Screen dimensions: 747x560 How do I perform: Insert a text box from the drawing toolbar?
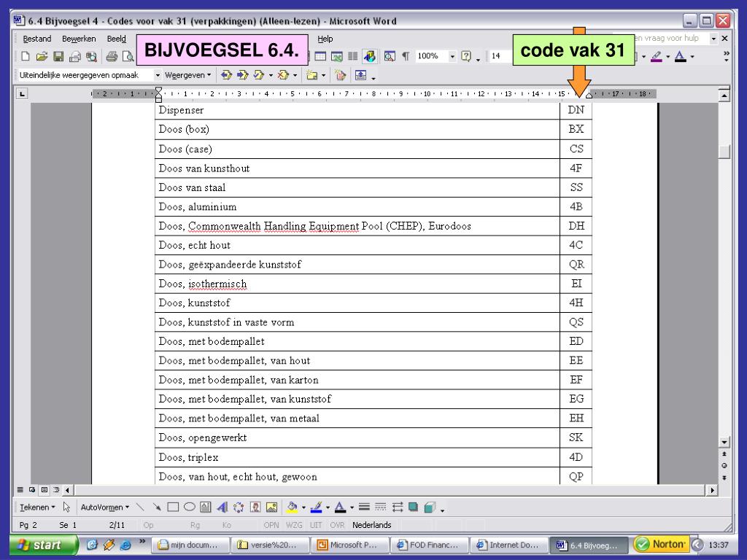pos(205,507)
